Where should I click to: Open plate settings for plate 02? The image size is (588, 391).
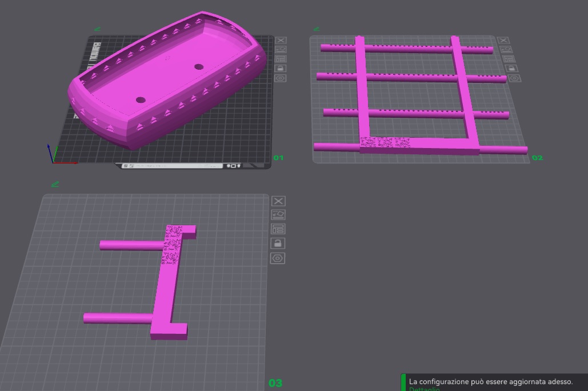pyautogui.click(x=515, y=78)
